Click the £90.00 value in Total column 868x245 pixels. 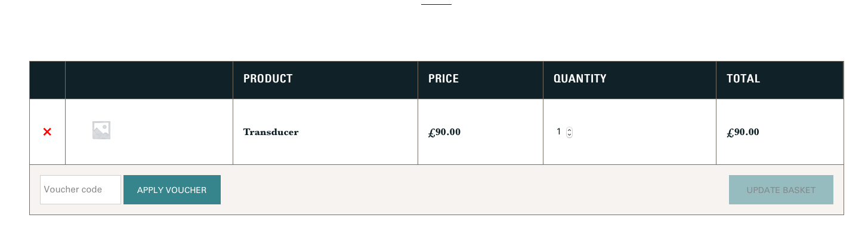pyautogui.click(x=743, y=132)
